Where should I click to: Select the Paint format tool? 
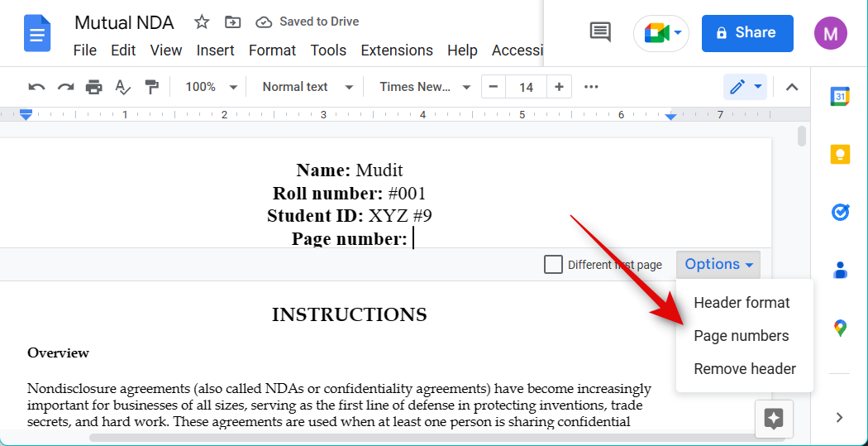click(151, 87)
